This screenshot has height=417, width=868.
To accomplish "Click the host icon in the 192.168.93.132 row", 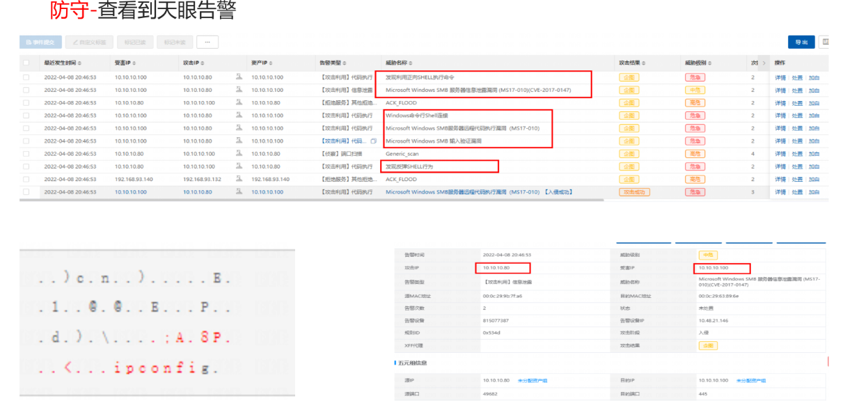I will [x=239, y=179].
